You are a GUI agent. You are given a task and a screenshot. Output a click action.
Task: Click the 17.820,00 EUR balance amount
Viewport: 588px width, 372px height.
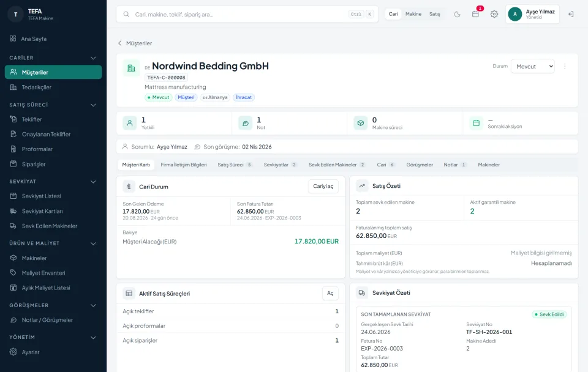[317, 242]
